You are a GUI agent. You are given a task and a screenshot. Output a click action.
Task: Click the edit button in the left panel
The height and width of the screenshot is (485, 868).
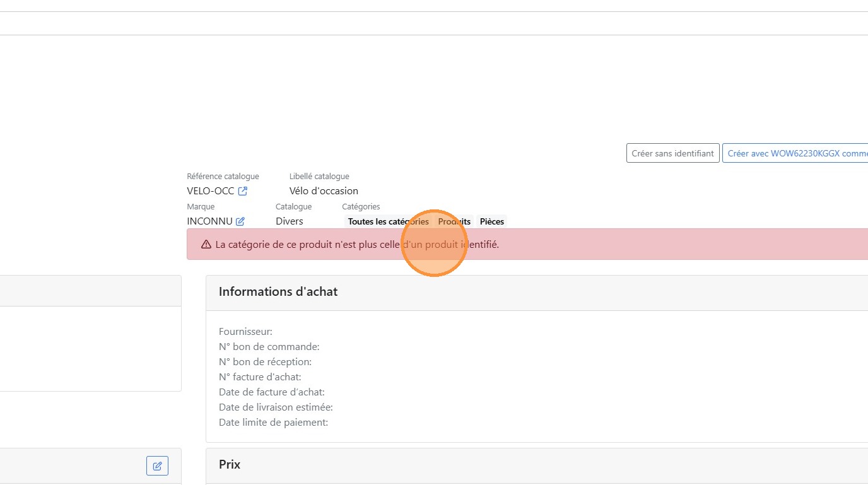point(157,466)
